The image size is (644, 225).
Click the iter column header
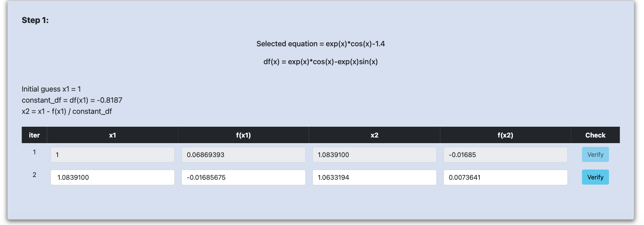tap(34, 135)
